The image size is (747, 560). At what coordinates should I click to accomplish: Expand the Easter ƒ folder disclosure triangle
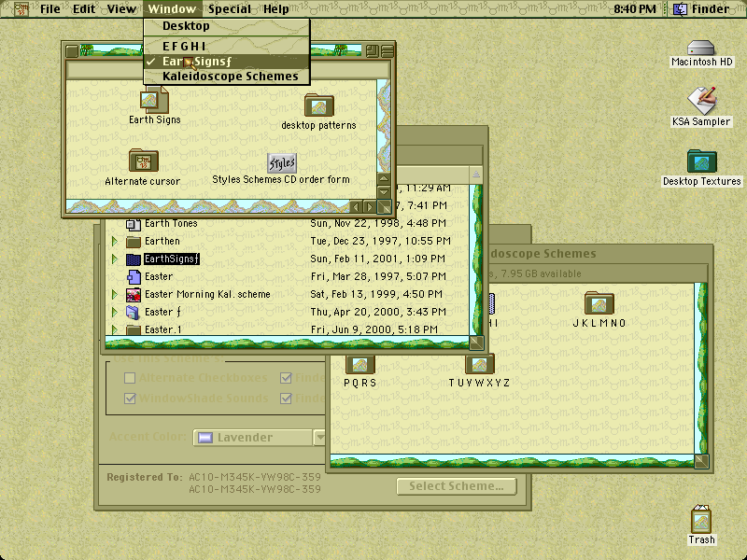coord(114,313)
